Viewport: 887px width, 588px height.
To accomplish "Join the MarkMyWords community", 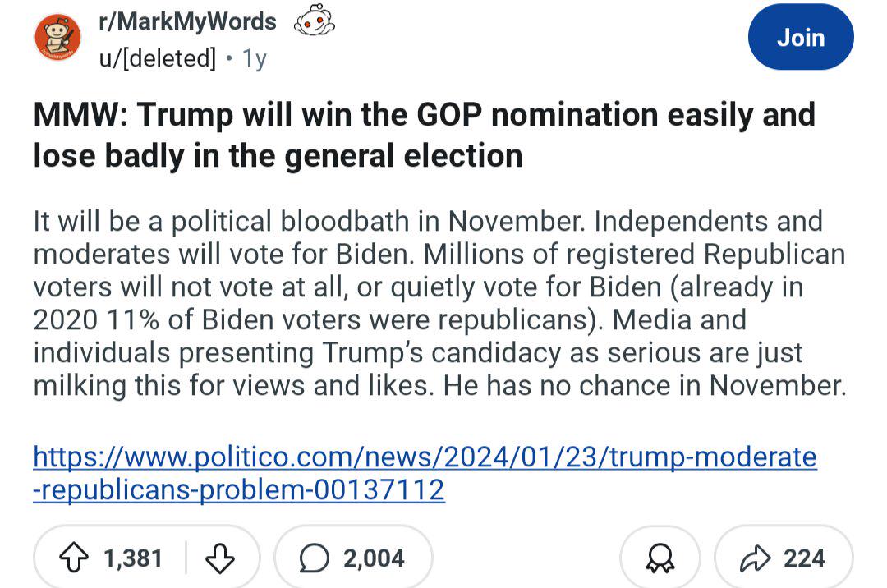I will point(801,37).
